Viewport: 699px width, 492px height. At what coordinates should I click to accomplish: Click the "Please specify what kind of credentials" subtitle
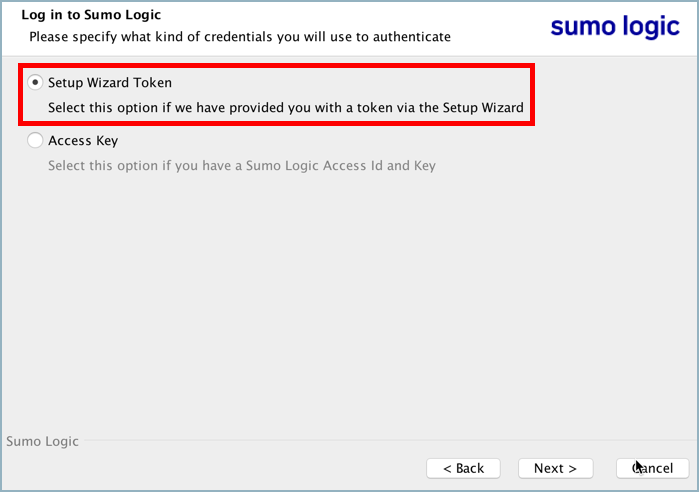(239, 37)
